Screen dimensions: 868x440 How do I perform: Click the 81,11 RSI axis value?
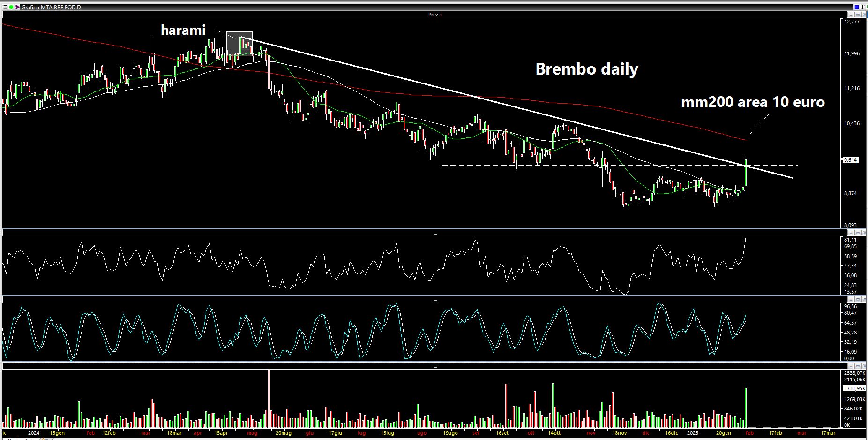(x=850, y=240)
